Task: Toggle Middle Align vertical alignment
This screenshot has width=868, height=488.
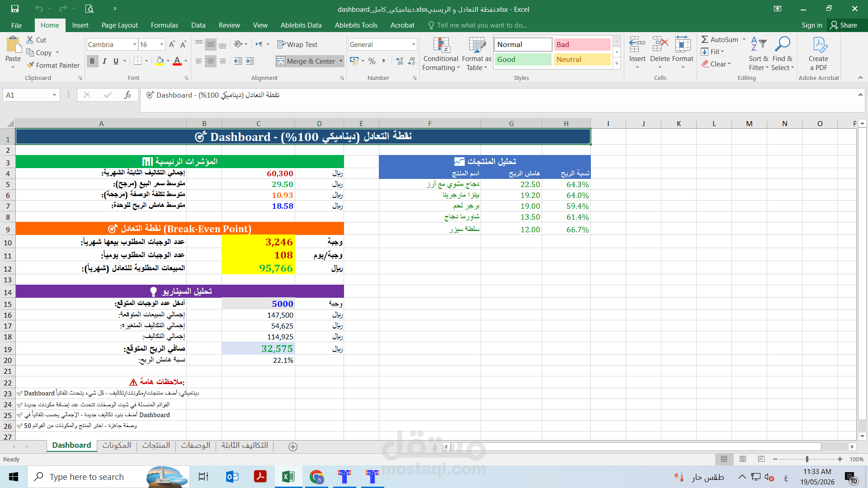Action: tap(211, 44)
